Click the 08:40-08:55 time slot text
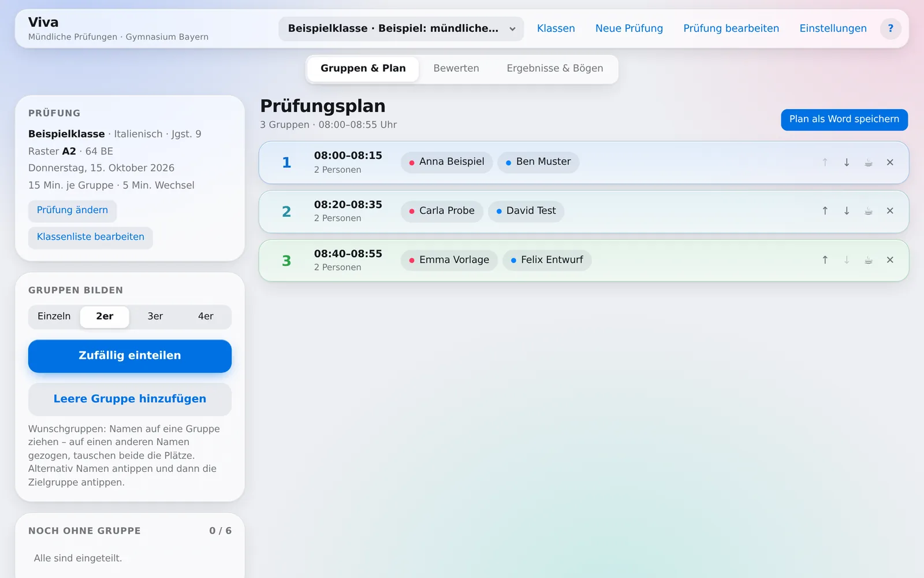This screenshot has width=924, height=578. tap(348, 254)
